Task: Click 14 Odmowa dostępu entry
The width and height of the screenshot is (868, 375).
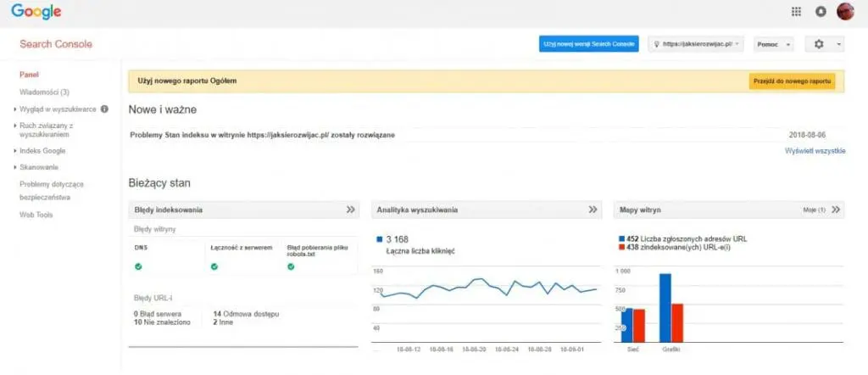Action: (x=246, y=314)
